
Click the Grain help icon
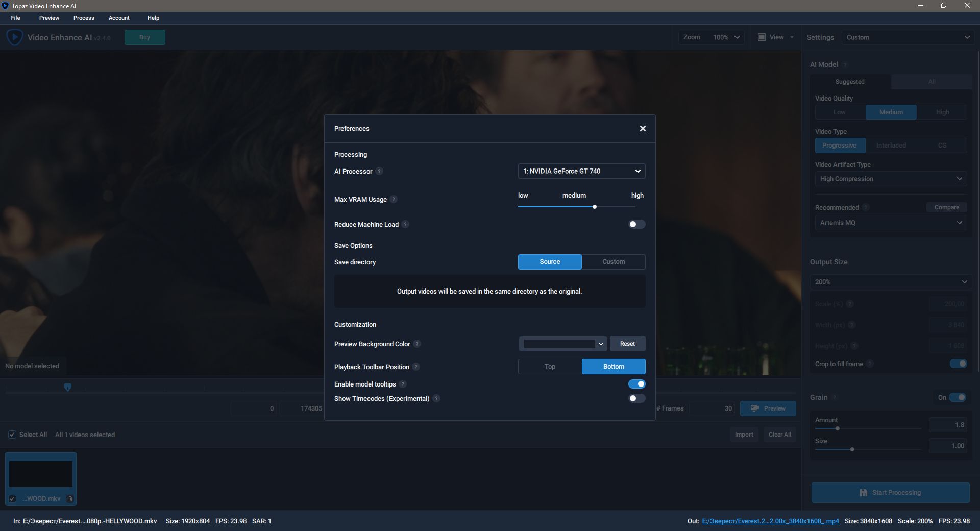pos(835,397)
